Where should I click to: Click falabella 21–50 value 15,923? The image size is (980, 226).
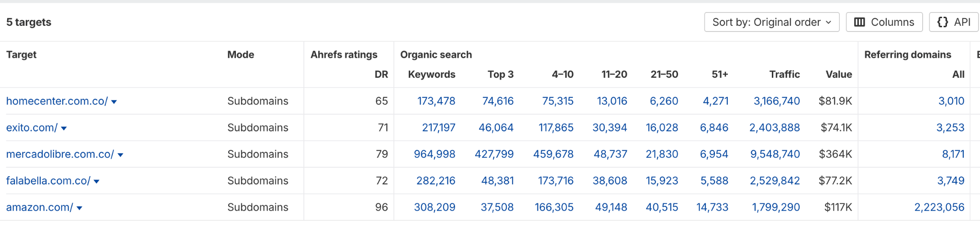coord(662,181)
